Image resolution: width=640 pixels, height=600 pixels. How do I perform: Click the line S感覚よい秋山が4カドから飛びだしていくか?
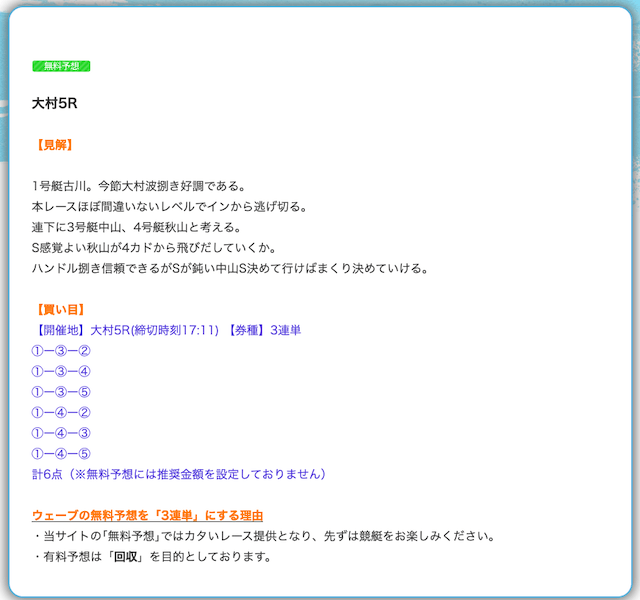point(154,248)
